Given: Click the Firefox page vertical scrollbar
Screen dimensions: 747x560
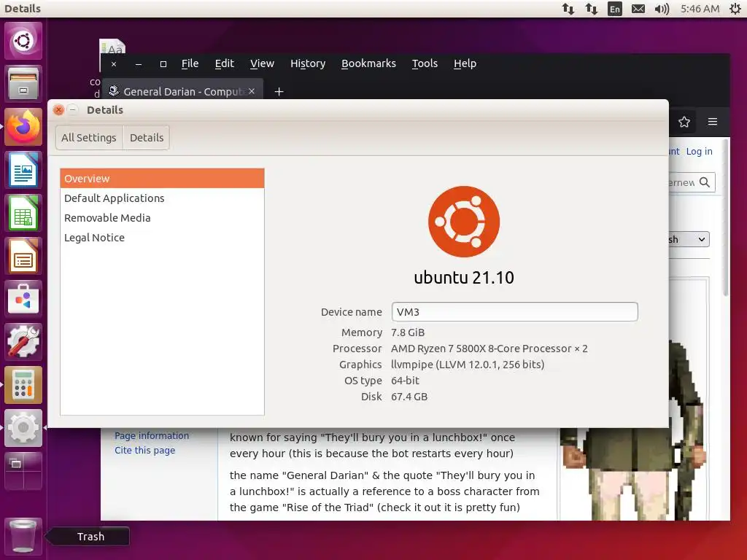Looking at the screenshot, I should tap(726, 217).
